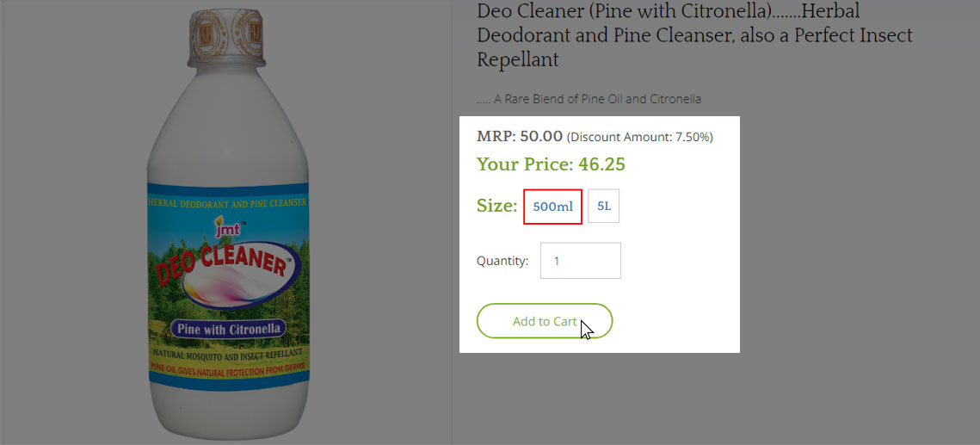The image size is (980, 445).
Task: Click the Your Price 46.25 text
Action: 551,164
